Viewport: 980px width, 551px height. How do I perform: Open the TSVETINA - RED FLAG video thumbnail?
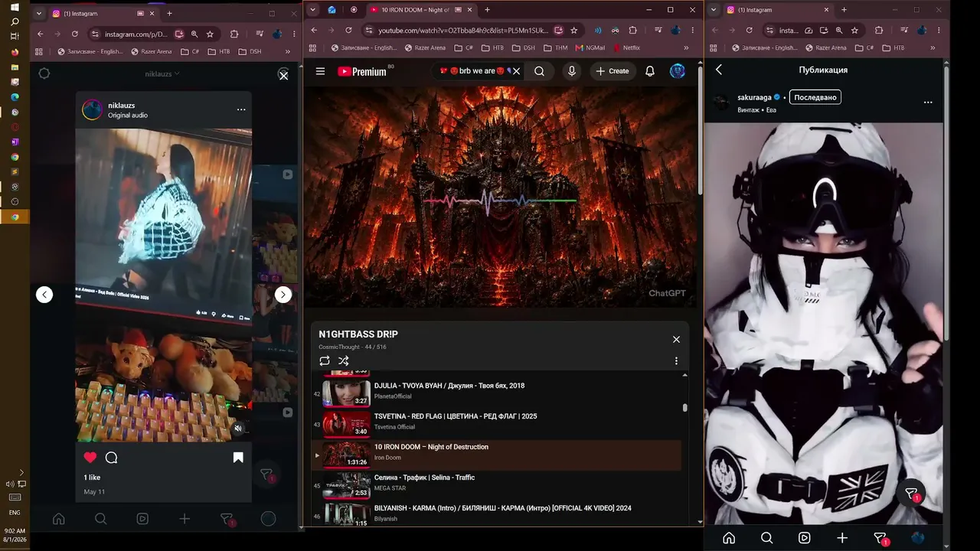pos(346,424)
